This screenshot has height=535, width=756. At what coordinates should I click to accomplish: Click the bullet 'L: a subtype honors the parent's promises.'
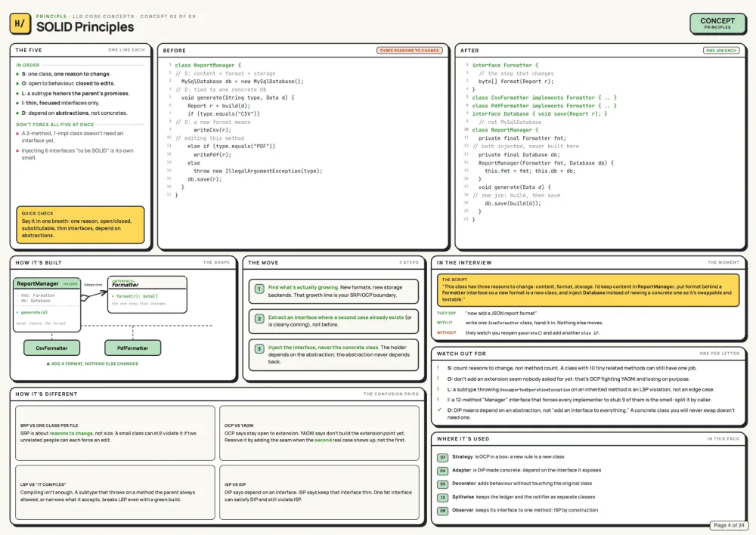coord(75,94)
